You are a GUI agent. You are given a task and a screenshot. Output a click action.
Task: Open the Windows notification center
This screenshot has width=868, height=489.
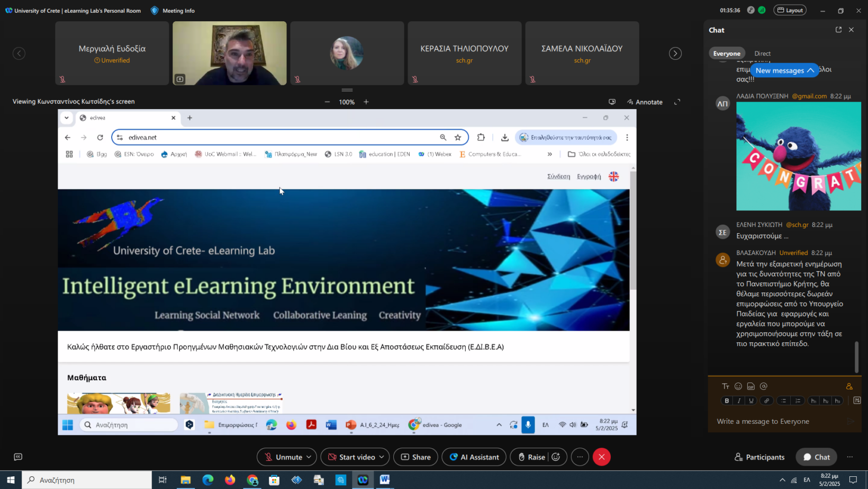point(853,480)
